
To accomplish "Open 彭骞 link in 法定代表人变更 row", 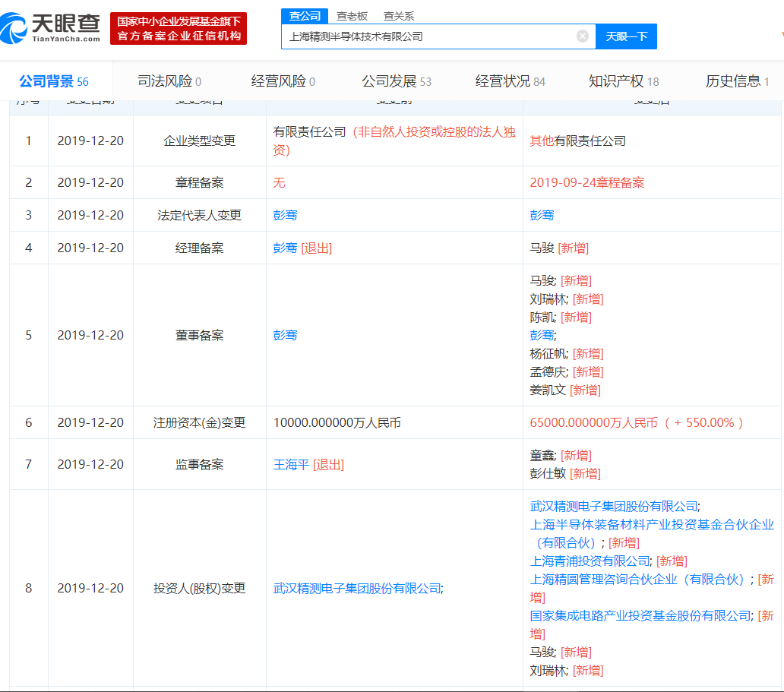I will (x=285, y=215).
